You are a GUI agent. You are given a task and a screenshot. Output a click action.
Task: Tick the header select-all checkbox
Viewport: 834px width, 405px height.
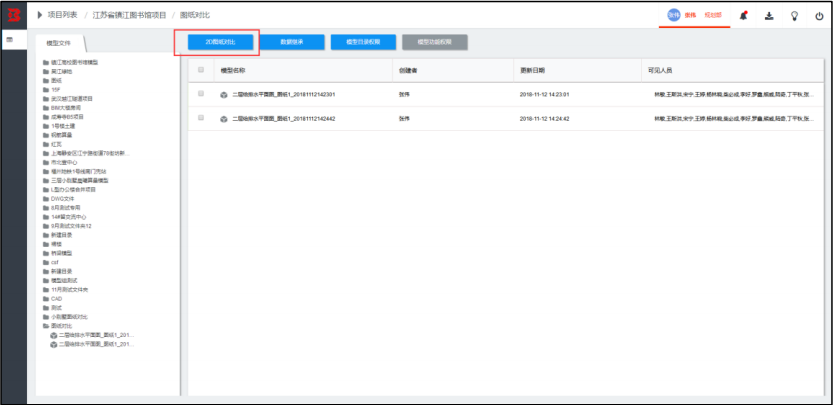coord(201,70)
